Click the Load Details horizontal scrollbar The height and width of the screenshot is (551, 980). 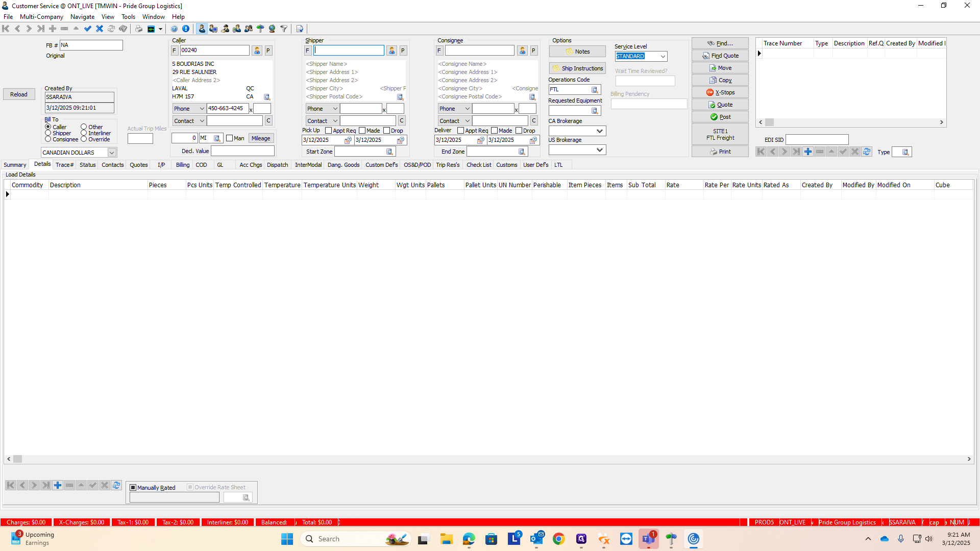490,459
